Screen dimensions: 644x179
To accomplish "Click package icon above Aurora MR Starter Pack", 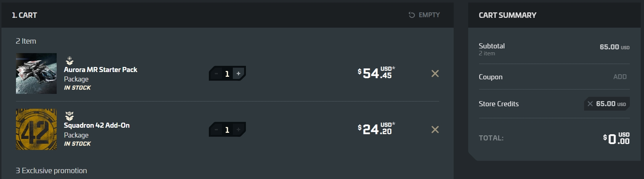I will [x=69, y=60].
